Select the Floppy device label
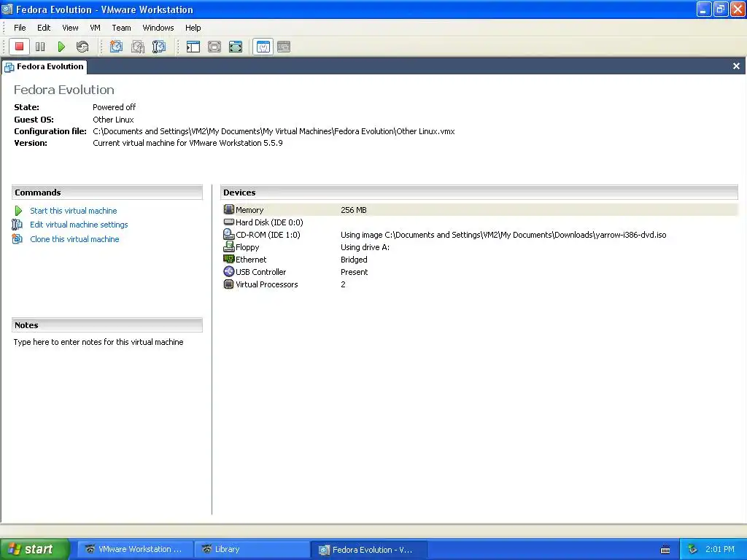 (x=247, y=247)
